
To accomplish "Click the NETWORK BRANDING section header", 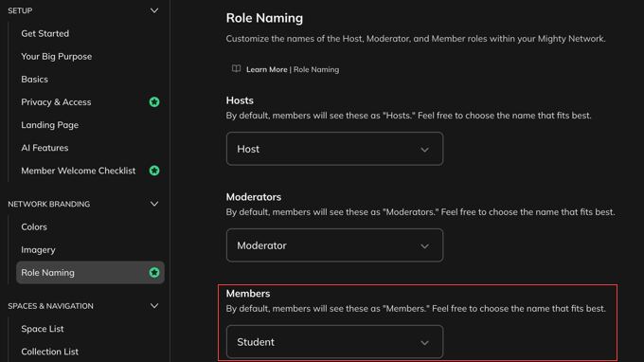I will pos(49,204).
